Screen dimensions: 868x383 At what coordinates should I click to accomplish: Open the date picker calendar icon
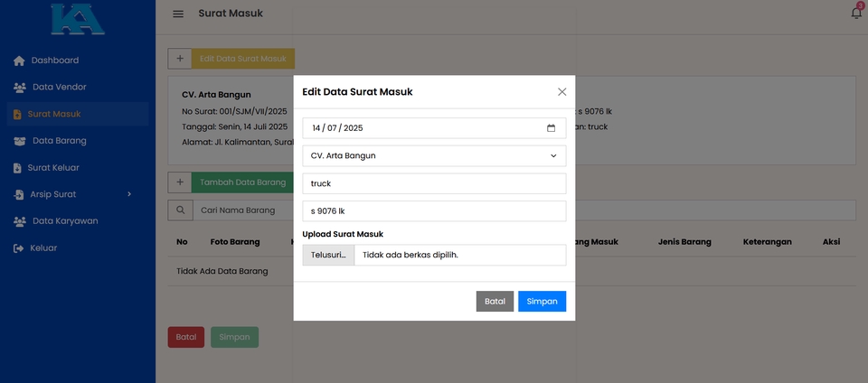tap(551, 128)
